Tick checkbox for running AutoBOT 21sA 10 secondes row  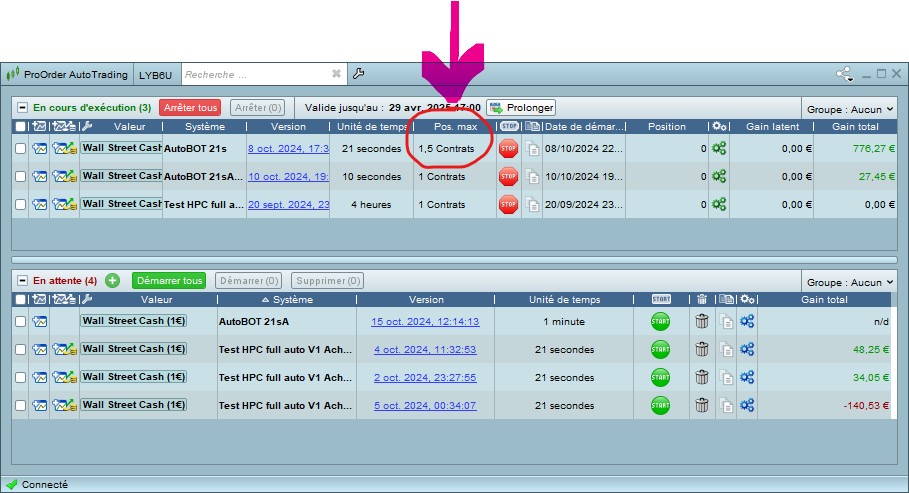[x=20, y=176]
